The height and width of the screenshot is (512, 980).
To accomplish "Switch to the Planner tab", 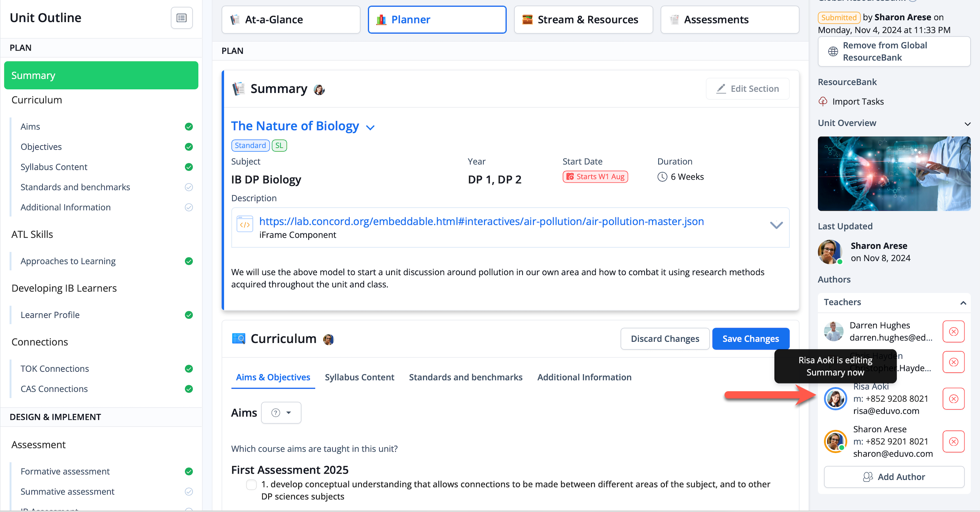I will (437, 20).
